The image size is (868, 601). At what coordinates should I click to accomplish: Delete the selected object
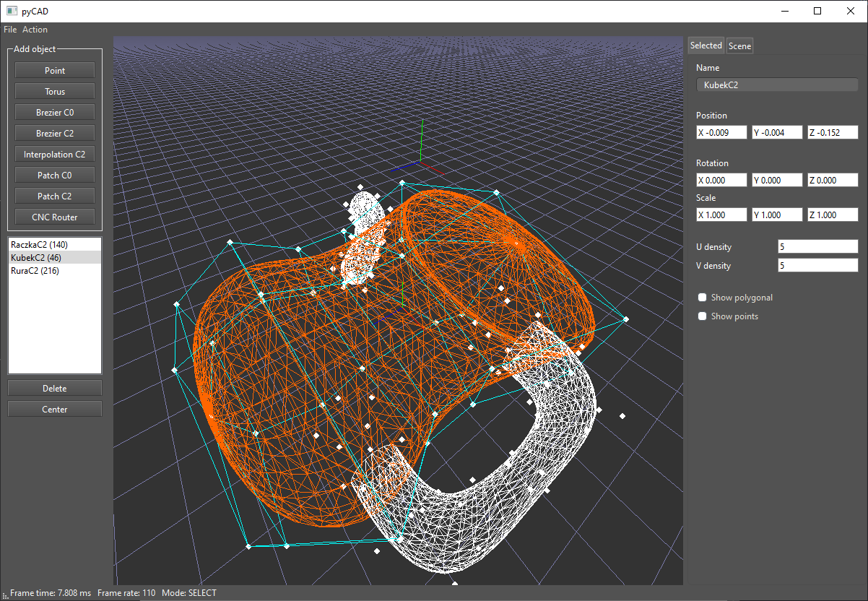point(54,388)
